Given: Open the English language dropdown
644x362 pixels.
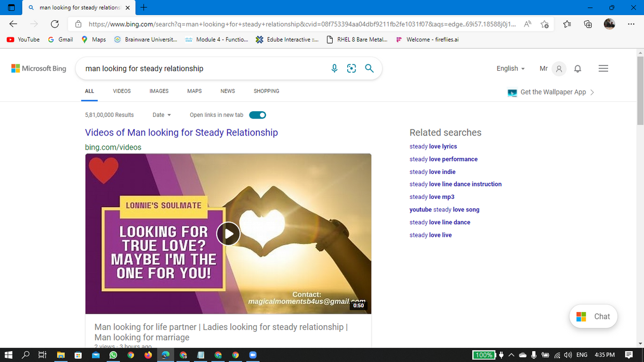Looking at the screenshot, I should tap(510, 69).
